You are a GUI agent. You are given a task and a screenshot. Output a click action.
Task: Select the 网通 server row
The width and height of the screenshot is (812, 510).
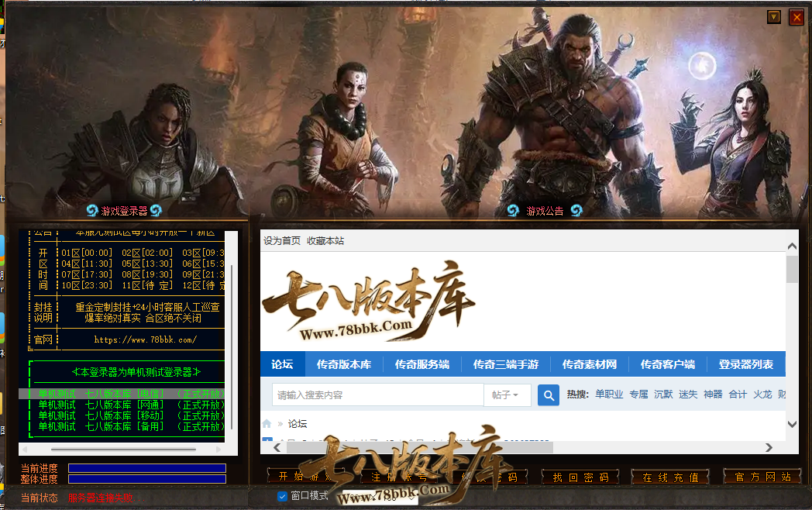pyautogui.click(x=122, y=405)
